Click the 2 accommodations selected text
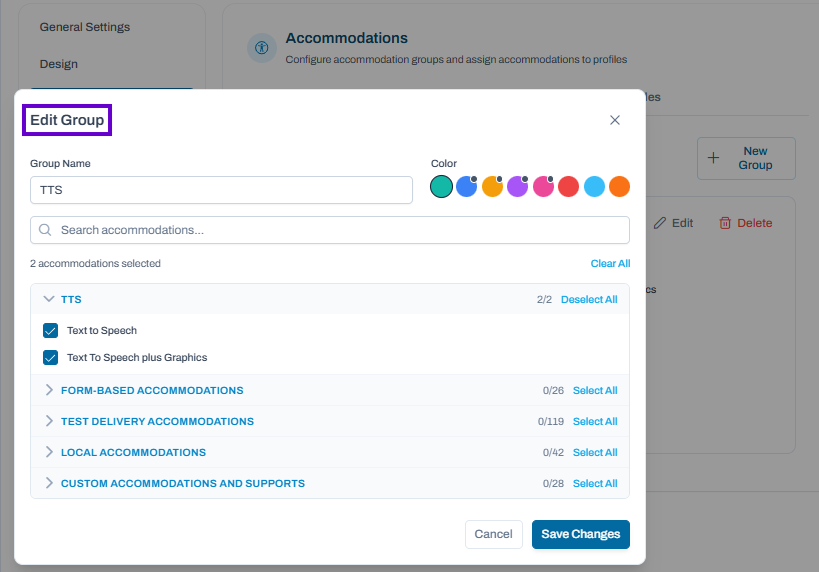Image resolution: width=819 pixels, height=572 pixels. click(x=95, y=263)
